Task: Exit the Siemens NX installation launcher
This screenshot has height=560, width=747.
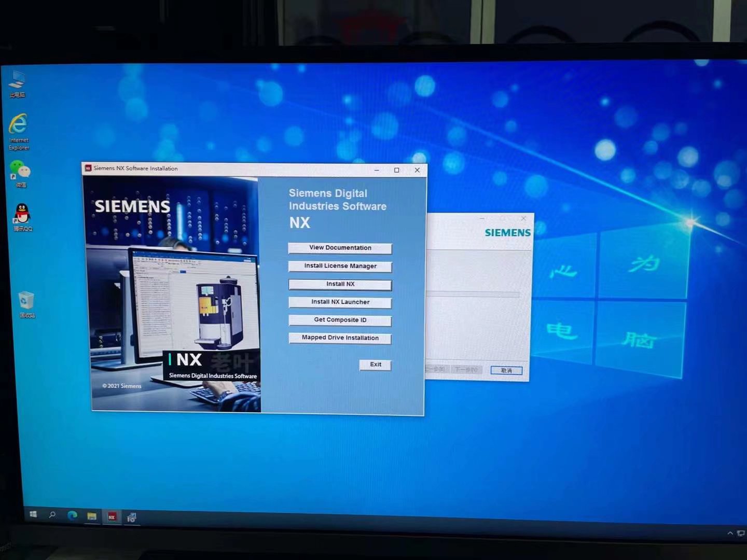Action: (375, 365)
